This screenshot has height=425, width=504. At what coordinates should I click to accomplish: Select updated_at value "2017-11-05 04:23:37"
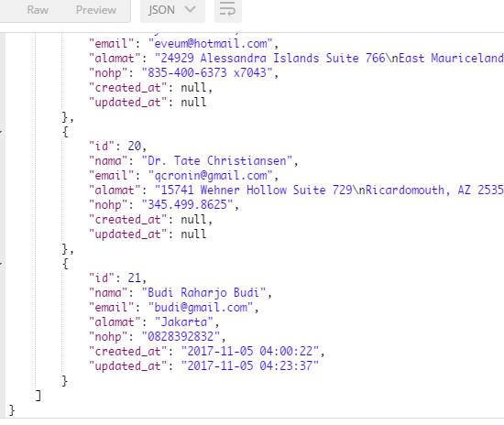[250, 365]
